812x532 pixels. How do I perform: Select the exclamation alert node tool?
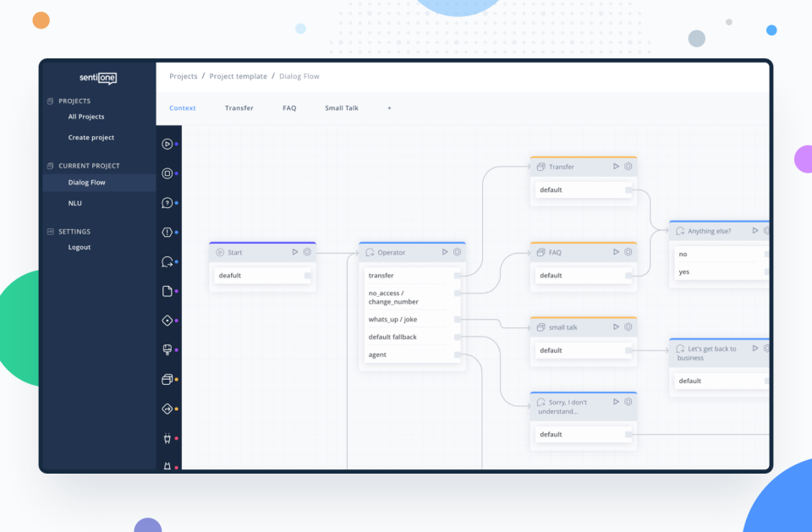(x=167, y=232)
